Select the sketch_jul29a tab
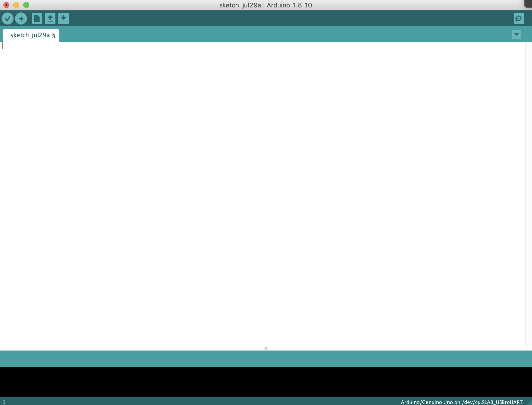 tap(31, 35)
